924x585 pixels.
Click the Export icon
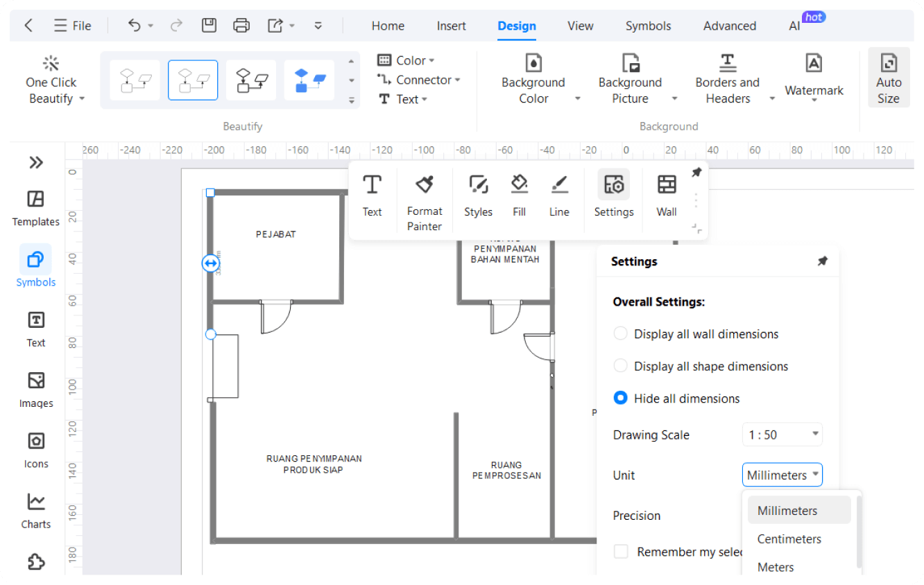pos(275,26)
